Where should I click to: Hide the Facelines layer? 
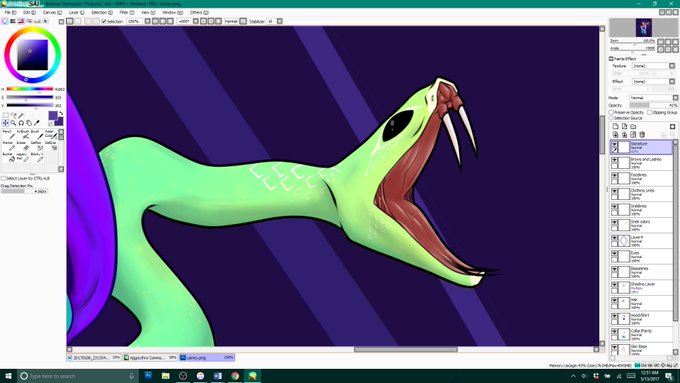point(615,176)
